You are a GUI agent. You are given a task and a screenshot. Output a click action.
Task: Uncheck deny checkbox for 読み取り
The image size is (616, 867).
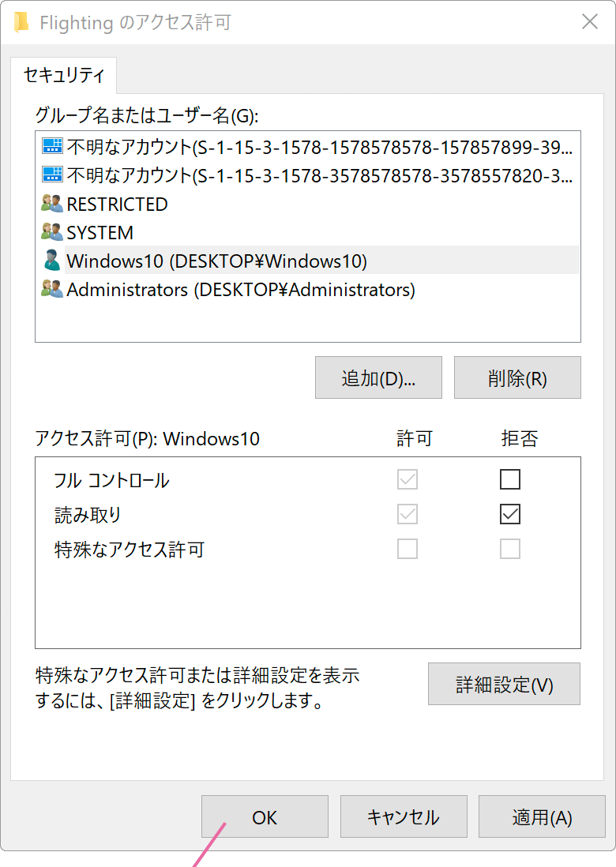tap(510, 514)
